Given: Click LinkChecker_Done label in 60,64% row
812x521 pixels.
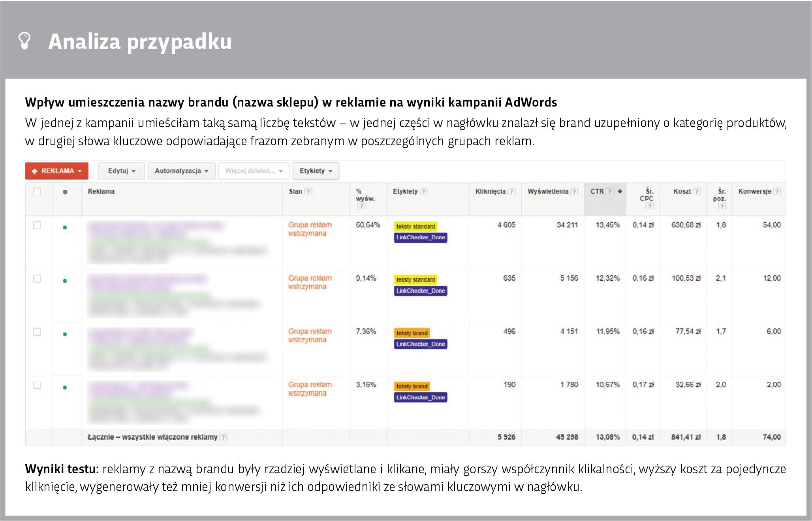Looking at the screenshot, I should pos(421,238).
